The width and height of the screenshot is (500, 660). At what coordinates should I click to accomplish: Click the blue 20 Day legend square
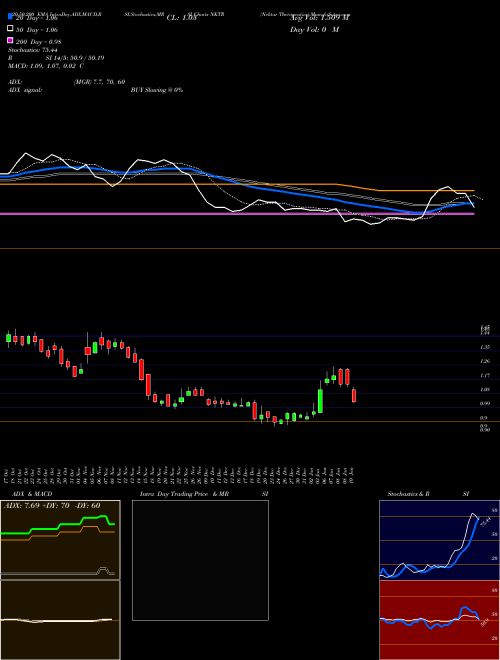[x=11, y=17]
